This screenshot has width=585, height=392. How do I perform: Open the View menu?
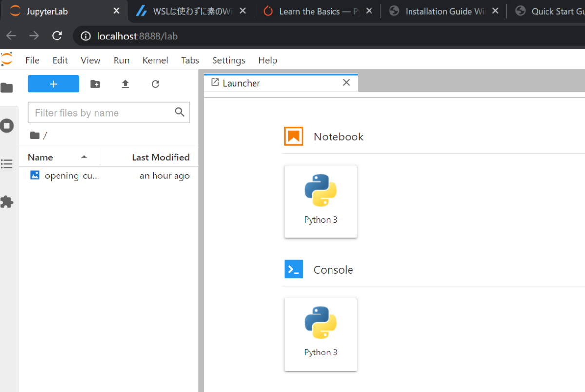click(91, 60)
